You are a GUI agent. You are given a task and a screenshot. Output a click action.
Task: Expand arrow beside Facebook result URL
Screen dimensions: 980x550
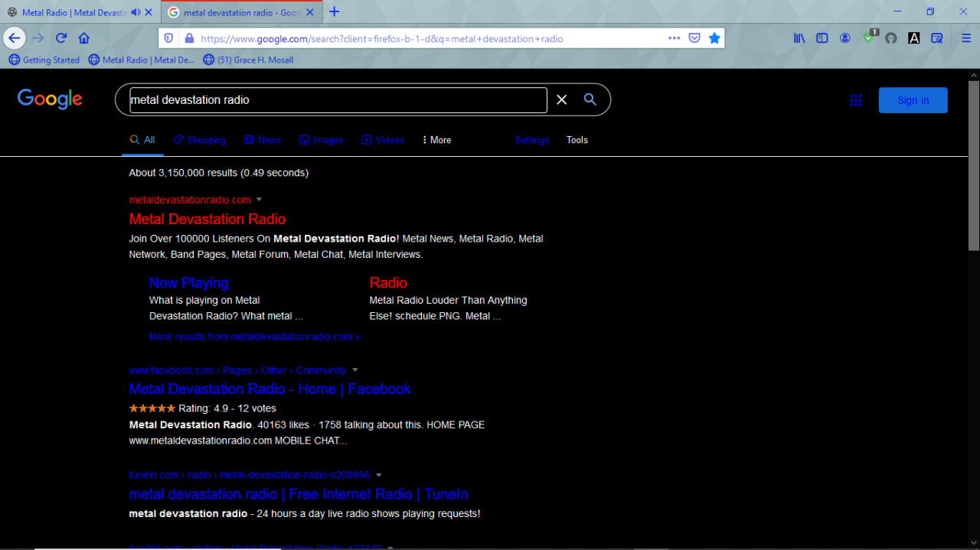(355, 370)
